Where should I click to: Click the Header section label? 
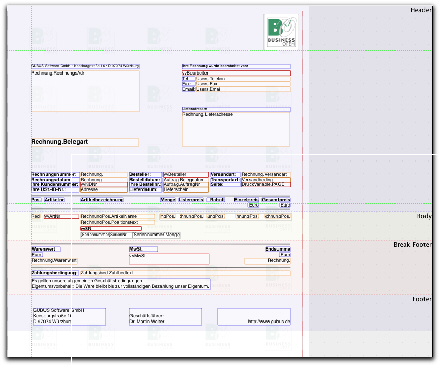[x=421, y=10]
